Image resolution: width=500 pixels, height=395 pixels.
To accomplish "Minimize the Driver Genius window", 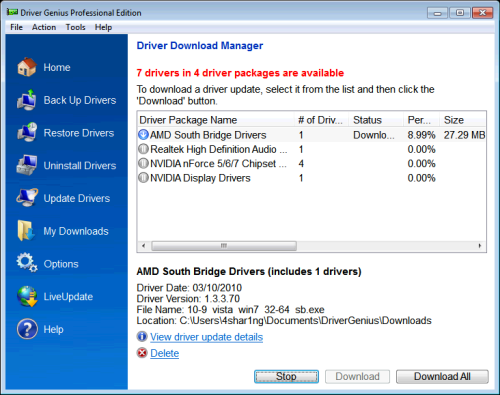I will click(438, 13).
